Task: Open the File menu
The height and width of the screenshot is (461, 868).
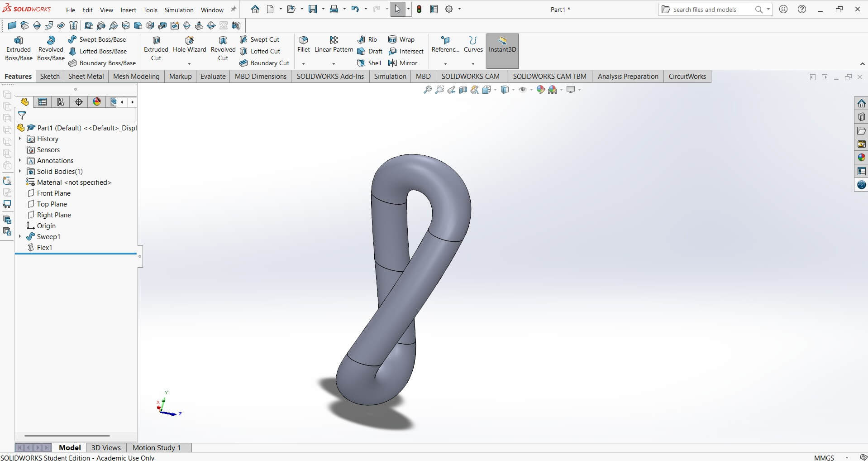Action: coord(71,10)
